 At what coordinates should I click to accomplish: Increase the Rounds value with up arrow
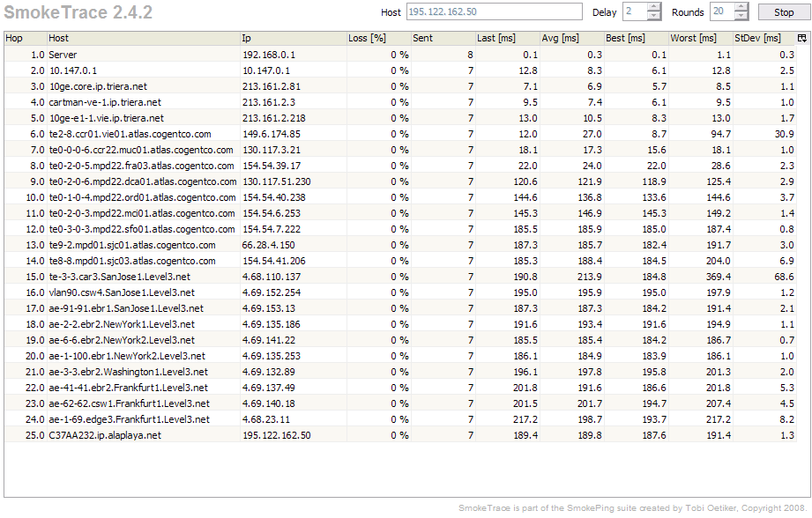pyautogui.click(x=741, y=8)
